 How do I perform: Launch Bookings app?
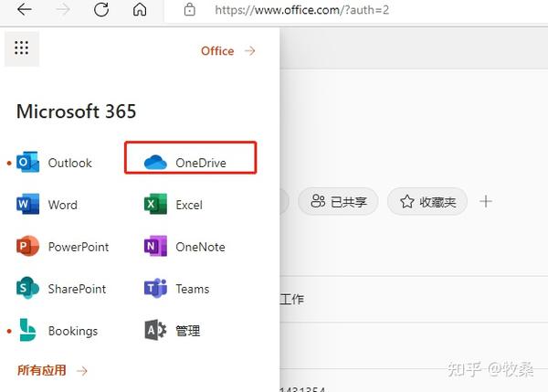57,331
